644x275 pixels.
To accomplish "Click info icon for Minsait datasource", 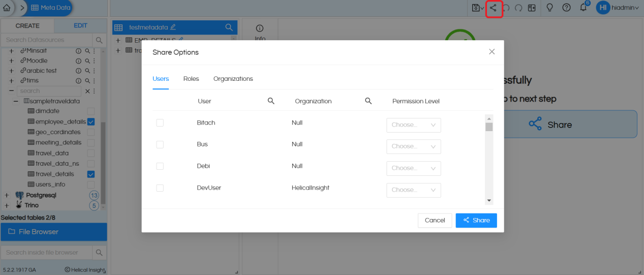I will tap(79, 51).
